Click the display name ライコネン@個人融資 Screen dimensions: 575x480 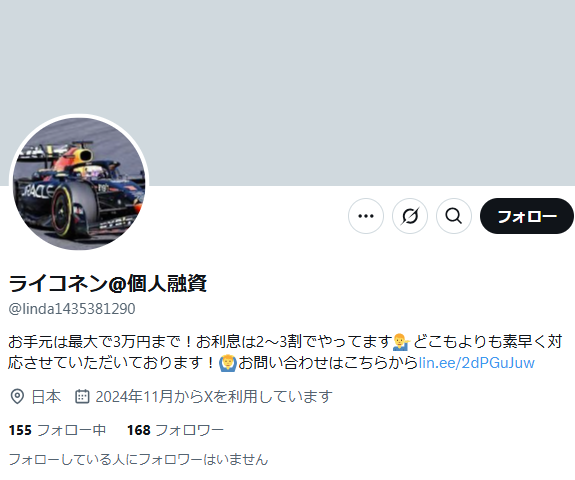click(x=108, y=283)
